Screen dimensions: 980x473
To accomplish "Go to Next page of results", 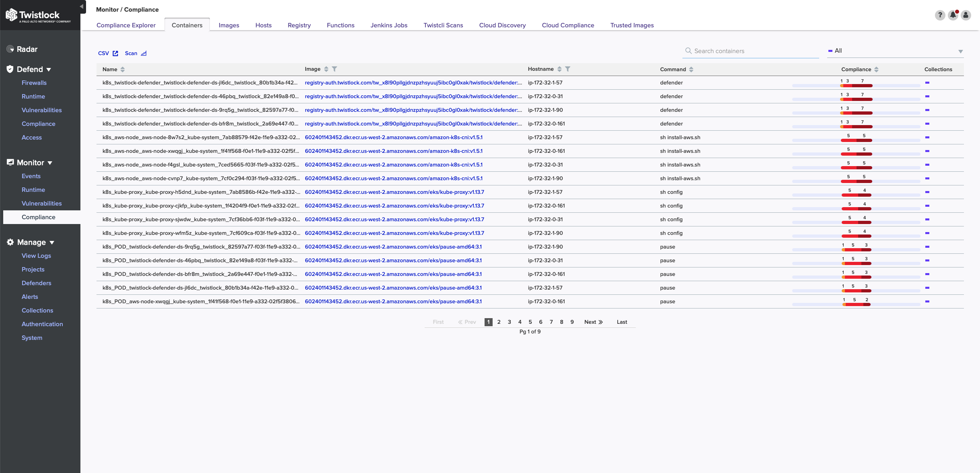I will coord(593,322).
